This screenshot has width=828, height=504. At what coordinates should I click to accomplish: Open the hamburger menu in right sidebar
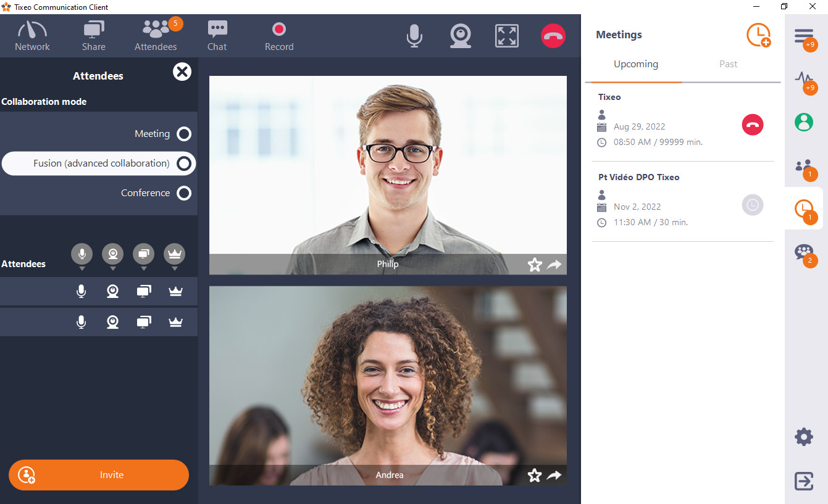[x=804, y=37]
